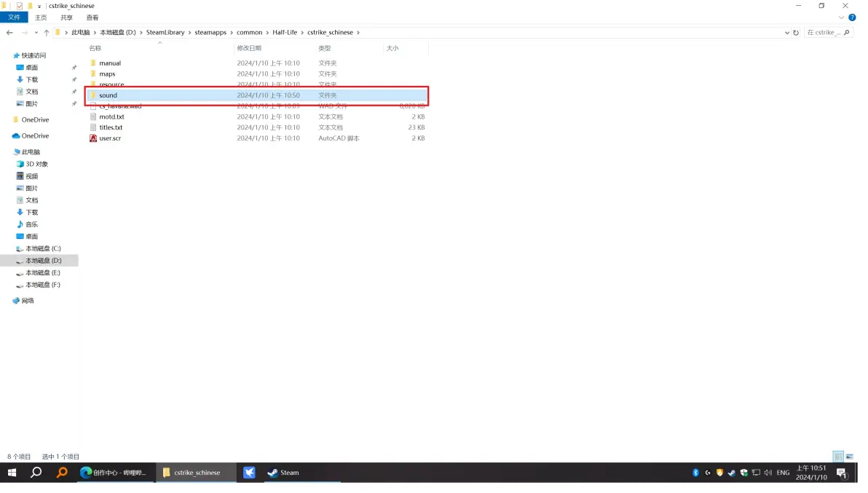Image resolution: width=868 pixels, height=493 pixels.
Task: Select 本地磁盘 (C:) in navigation pane
Action: (x=43, y=249)
